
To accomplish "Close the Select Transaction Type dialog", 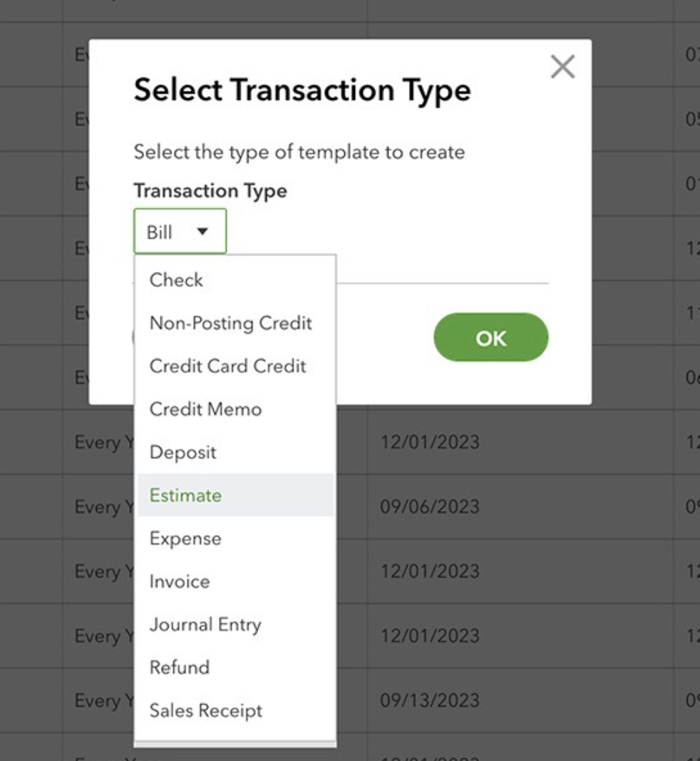I will pyautogui.click(x=562, y=66).
